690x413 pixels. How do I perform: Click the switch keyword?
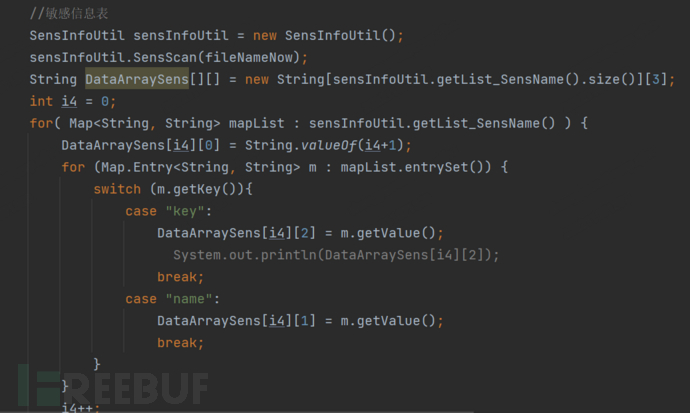(x=117, y=189)
